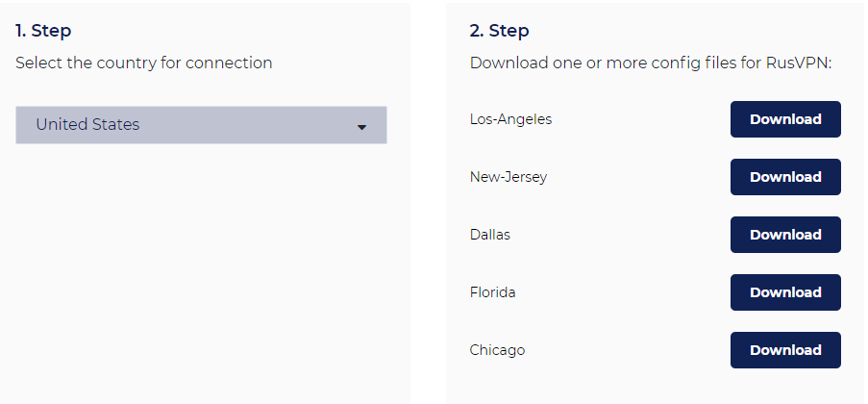This screenshot has height=404, width=868.
Task: Select the Dallas server name text
Action: (x=490, y=235)
